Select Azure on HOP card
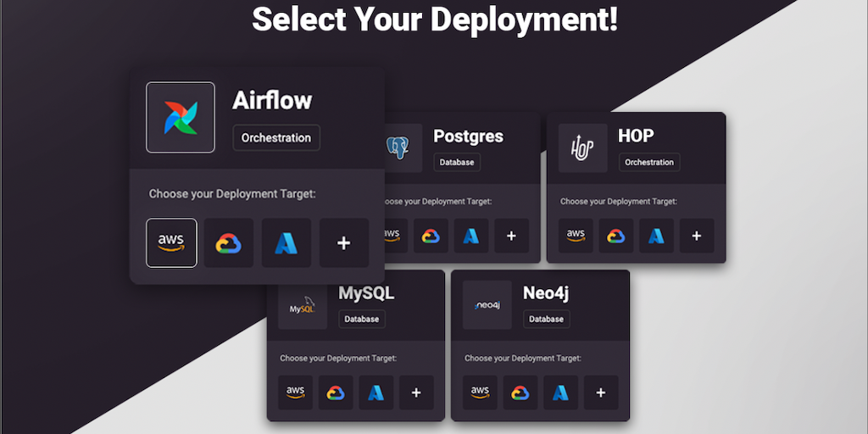 click(657, 236)
